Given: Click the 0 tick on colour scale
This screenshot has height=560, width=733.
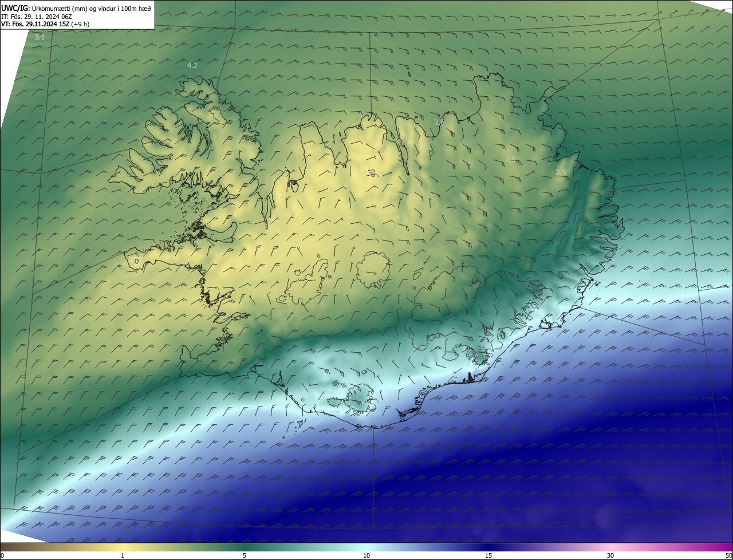Looking at the screenshot, I should pos(2,555).
